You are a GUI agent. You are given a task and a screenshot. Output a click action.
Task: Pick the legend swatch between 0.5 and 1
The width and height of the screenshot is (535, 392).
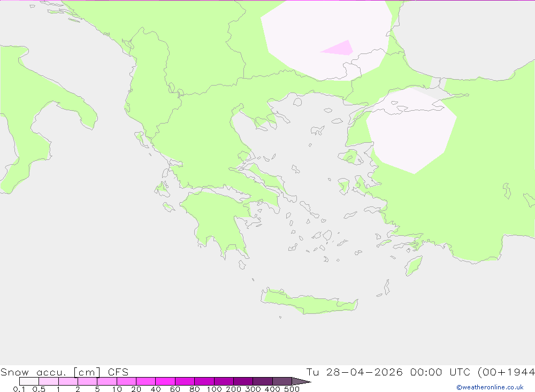(x=49, y=381)
